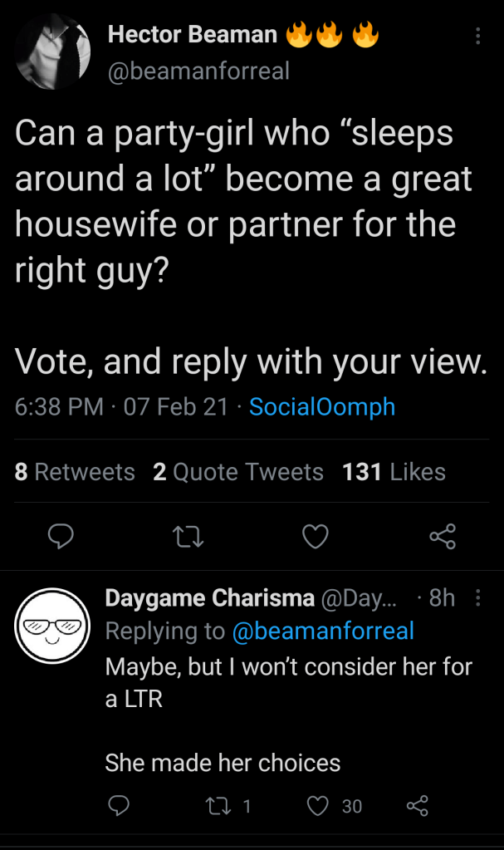The image size is (504, 850).
Task: Open Daygame Charisma's avatar
Action: (x=54, y=625)
